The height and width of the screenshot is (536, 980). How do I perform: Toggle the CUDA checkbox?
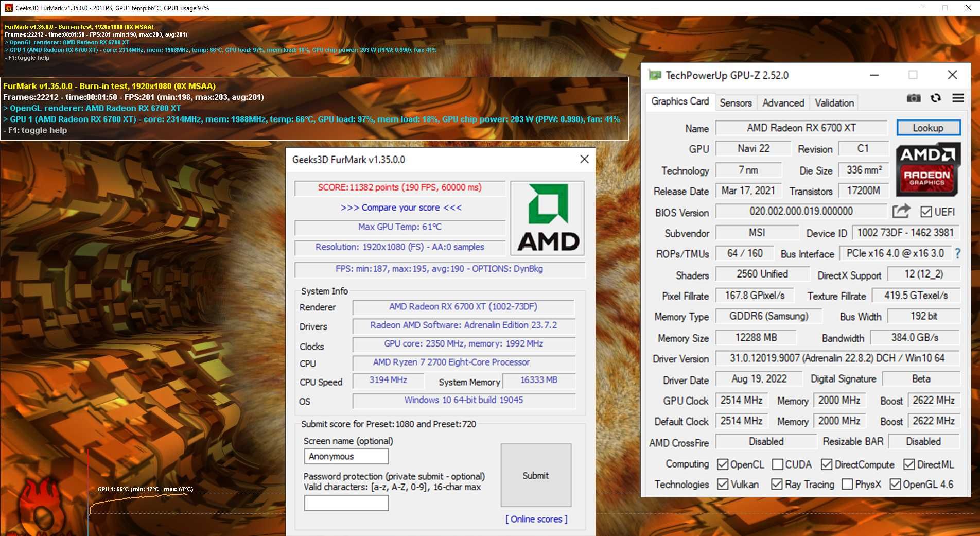click(x=778, y=464)
